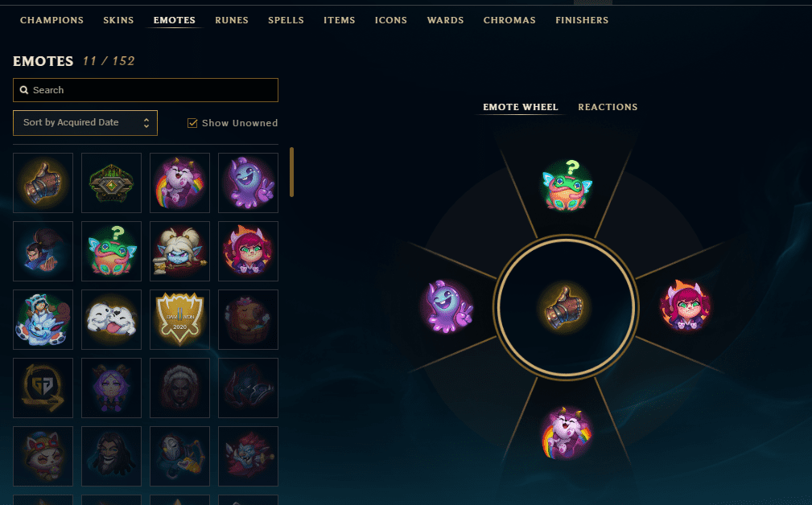Click the emote list scrollbar thumb

tap(291, 172)
